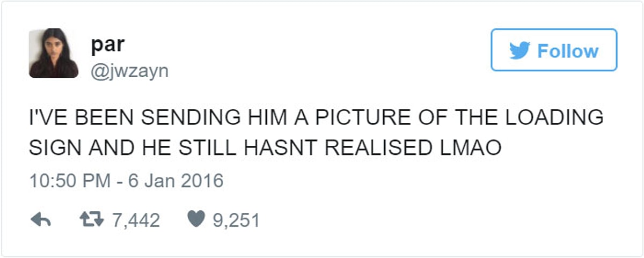Retweet using the retweet arrows icon

[90, 219]
